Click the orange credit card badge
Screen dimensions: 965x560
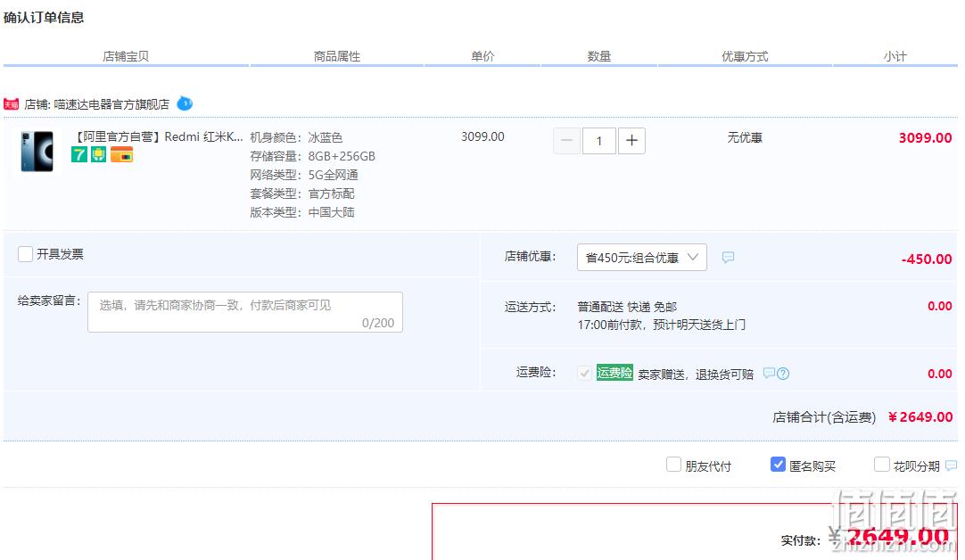(x=122, y=154)
